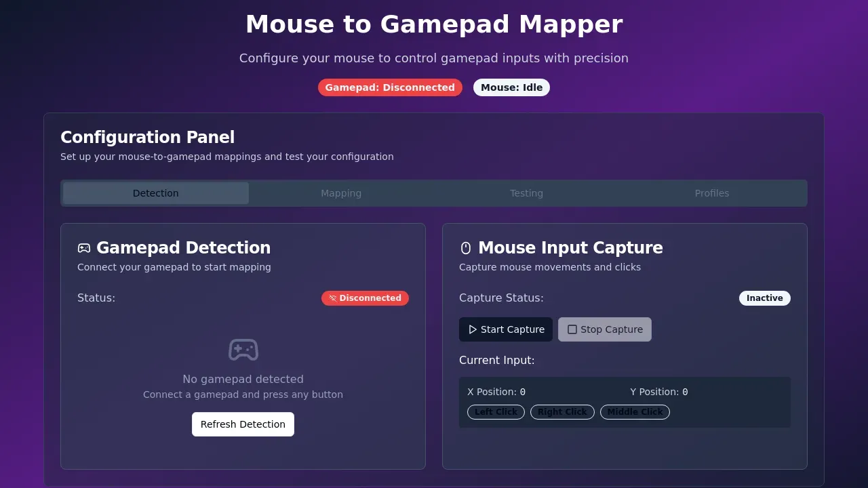Click the Start Capture button
This screenshot has height=488, width=868.
[506, 329]
